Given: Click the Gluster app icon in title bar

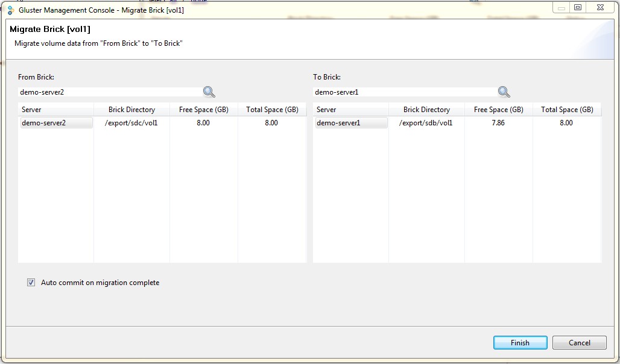Looking at the screenshot, I should click(x=10, y=10).
